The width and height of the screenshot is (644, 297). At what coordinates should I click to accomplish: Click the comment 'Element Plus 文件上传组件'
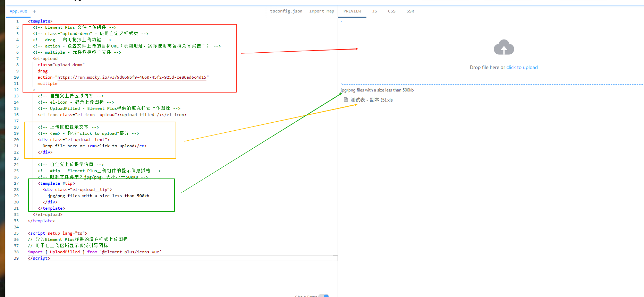(75, 27)
